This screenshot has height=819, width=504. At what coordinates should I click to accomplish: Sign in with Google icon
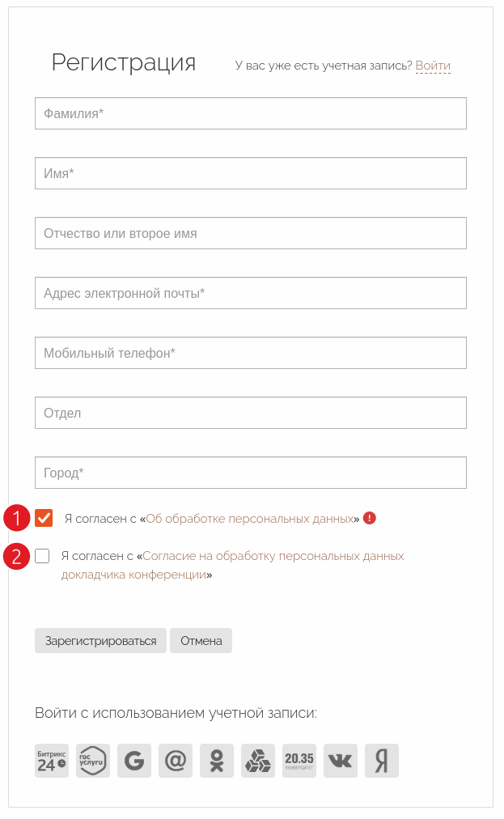(134, 761)
